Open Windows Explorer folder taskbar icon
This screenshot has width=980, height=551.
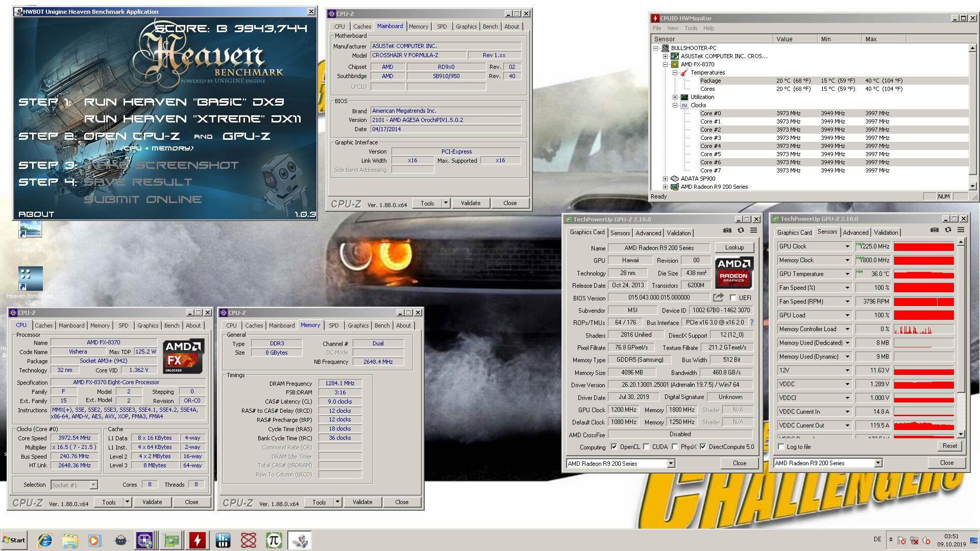70,540
